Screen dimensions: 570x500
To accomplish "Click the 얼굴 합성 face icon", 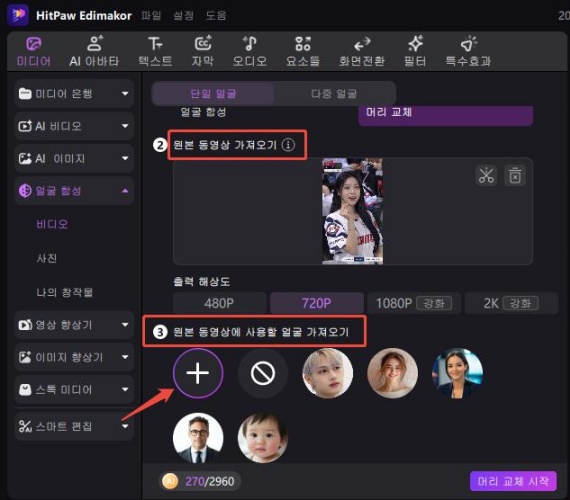I will (25, 191).
